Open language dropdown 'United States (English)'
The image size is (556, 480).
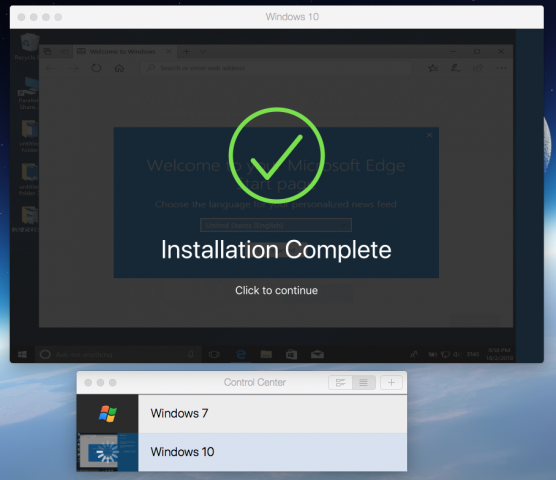click(x=276, y=225)
